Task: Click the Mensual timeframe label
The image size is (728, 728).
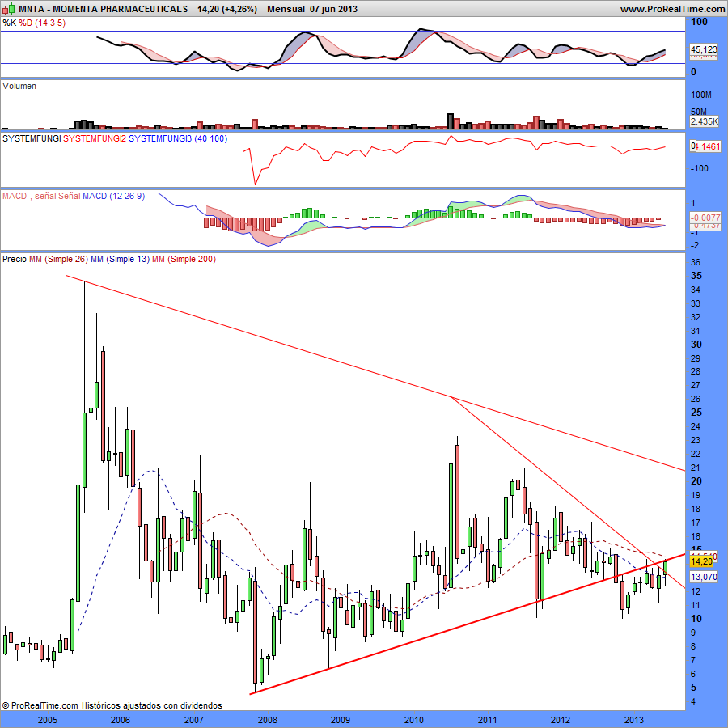Action: (x=286, y=9)
